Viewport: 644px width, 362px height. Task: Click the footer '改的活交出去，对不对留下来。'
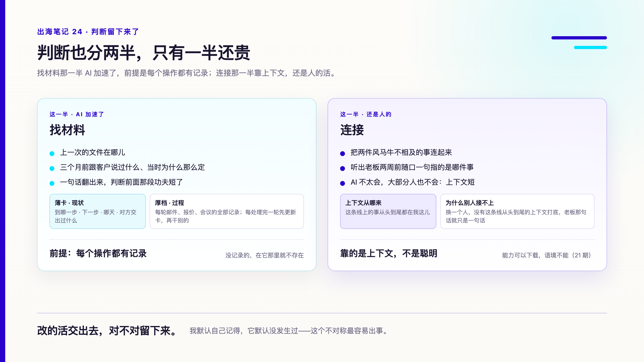coord(107,331)
